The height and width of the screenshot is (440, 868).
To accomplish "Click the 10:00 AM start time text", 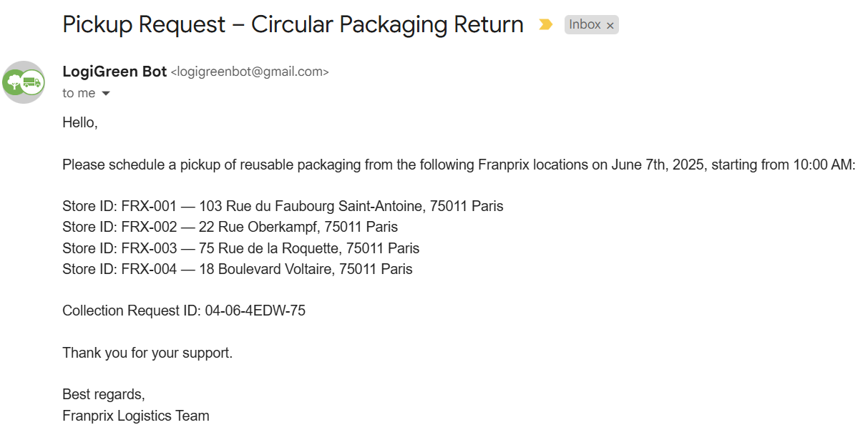I will tap(824, 165).
